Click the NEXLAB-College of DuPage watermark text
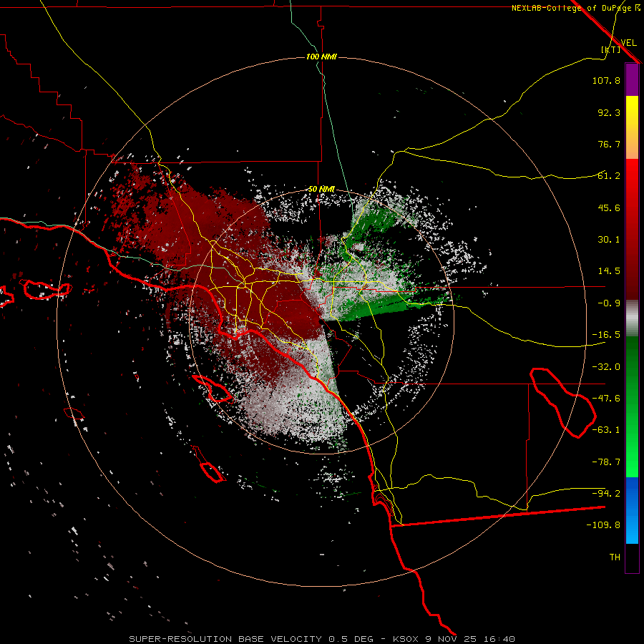Screen dimensions: 644x644 tap(575, 8)
